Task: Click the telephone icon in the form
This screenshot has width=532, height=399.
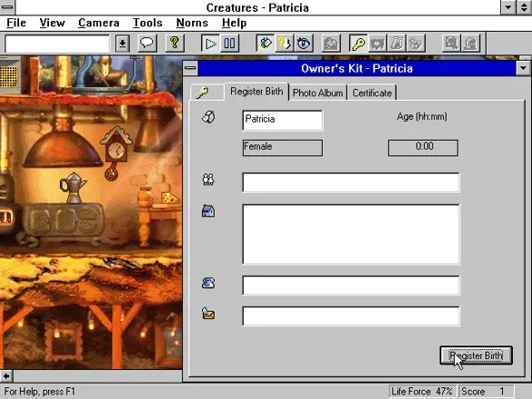Action: click(208, 283)
